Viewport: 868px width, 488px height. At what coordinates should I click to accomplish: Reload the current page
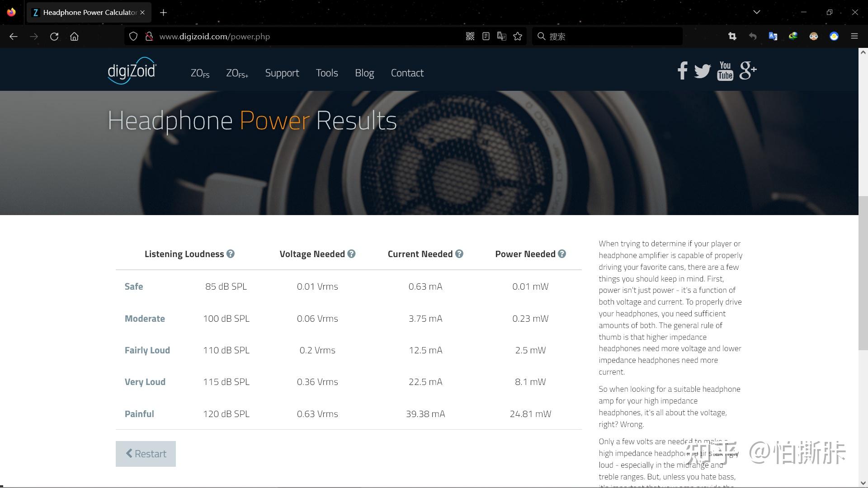(x=54, y=37)
